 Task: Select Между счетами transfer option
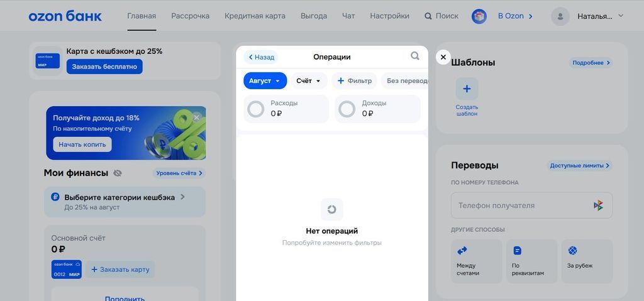[x=477, y=261]
